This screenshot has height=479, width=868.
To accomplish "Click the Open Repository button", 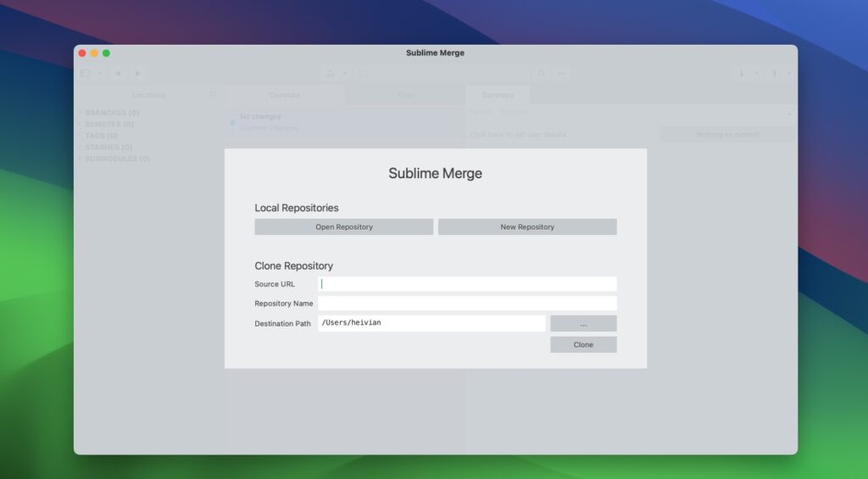I will pos(344,227).
